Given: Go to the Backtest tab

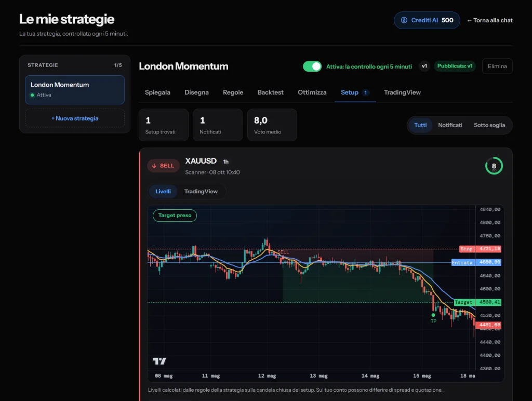Looking at the screenshot, I should tap(270, 92).
